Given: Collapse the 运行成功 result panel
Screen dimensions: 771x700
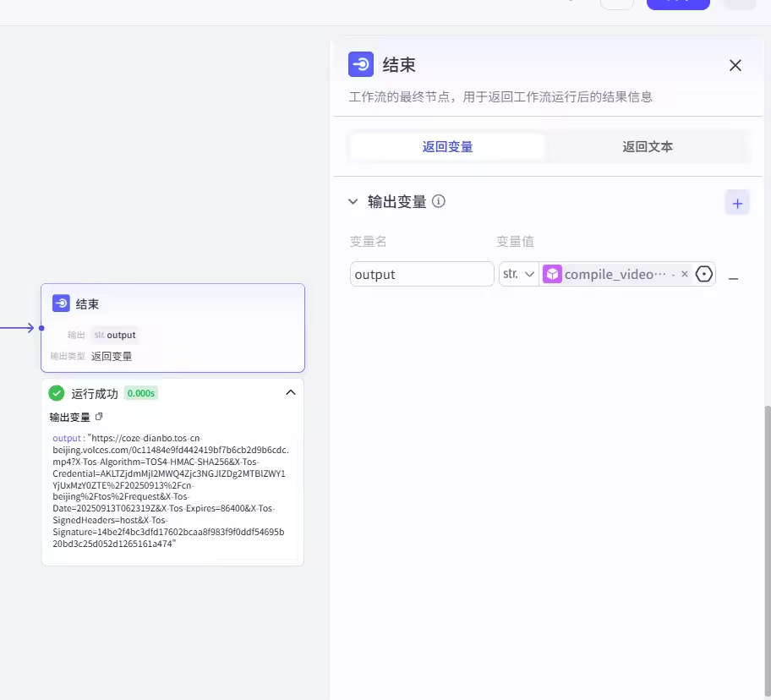Looking at the screenshot, I should pyautogui.click(x=291, y=392).
